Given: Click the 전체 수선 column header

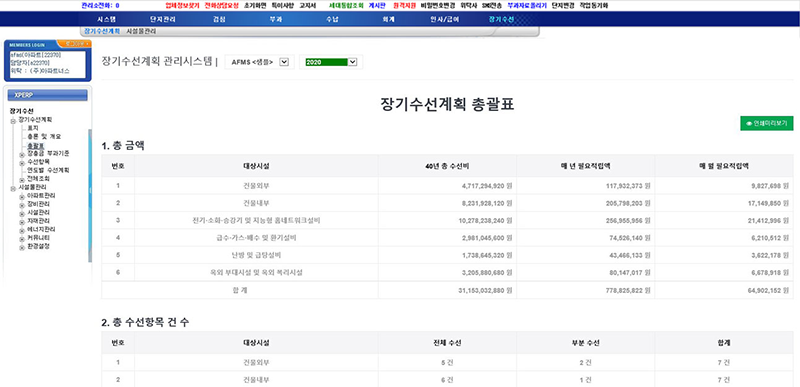Looking at the screenshot, I should click(447, 343).
